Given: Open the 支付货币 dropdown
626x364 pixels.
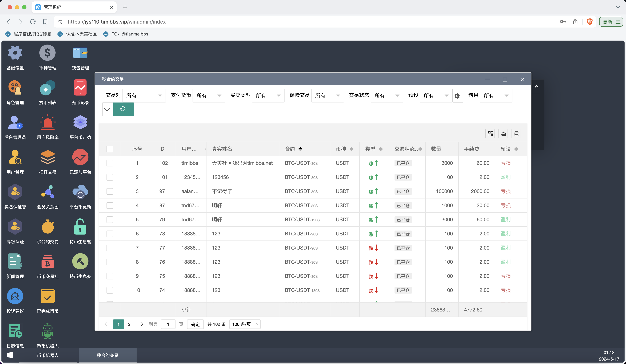Looking at the screenshot, I should [x=209, y=96].
